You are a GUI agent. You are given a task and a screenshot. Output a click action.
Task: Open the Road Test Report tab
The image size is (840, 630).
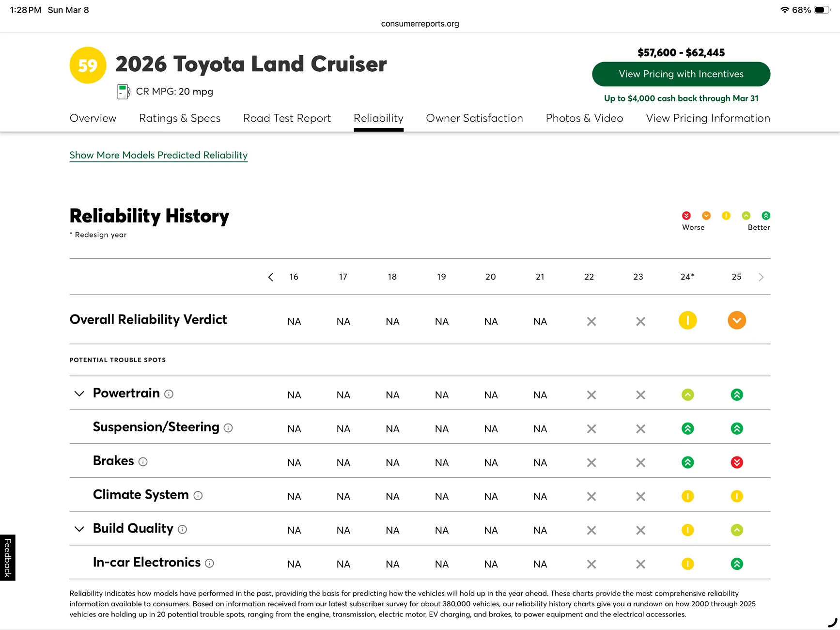tap(287, 118)
